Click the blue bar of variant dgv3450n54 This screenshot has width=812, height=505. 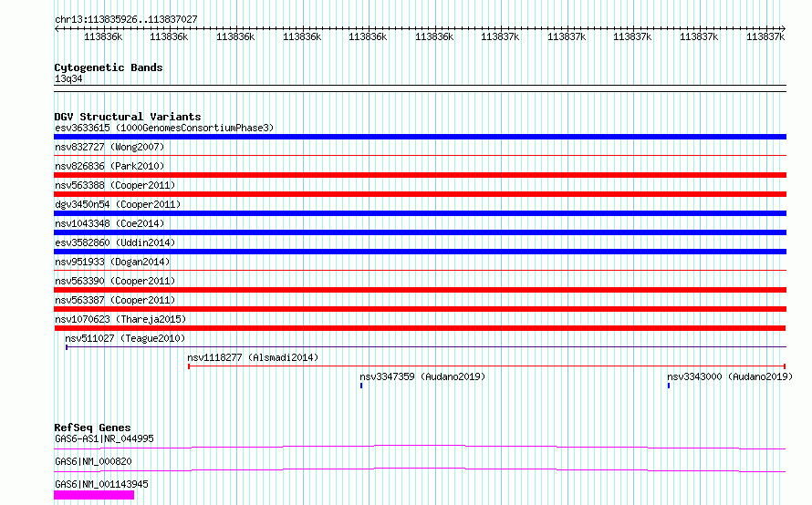coord(420,213)
